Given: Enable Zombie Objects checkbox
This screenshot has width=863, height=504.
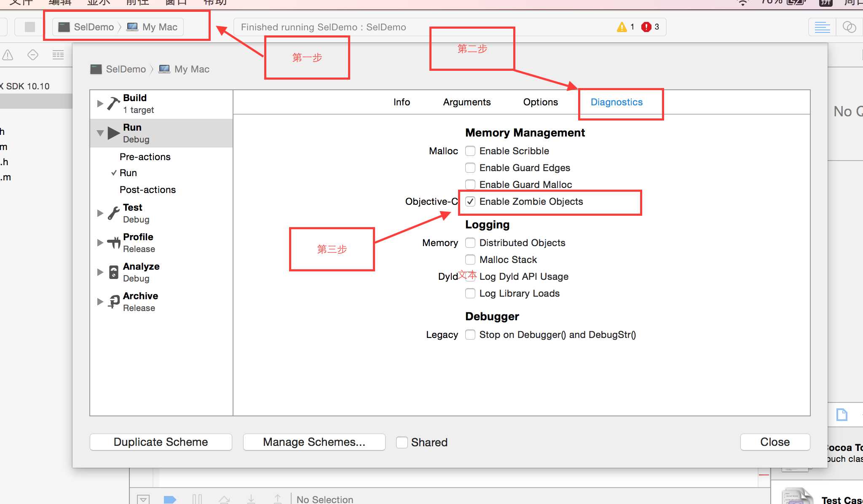Looking at the screenshot, I should pos(469,201).
